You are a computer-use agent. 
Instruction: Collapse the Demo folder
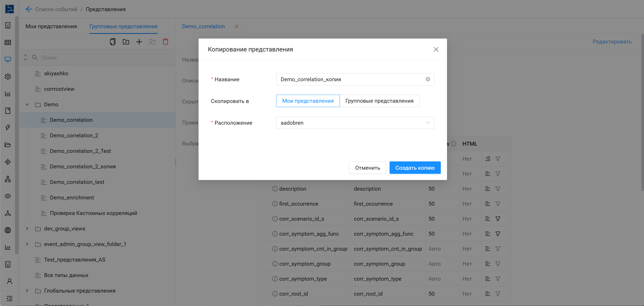(x=27, y=105)
